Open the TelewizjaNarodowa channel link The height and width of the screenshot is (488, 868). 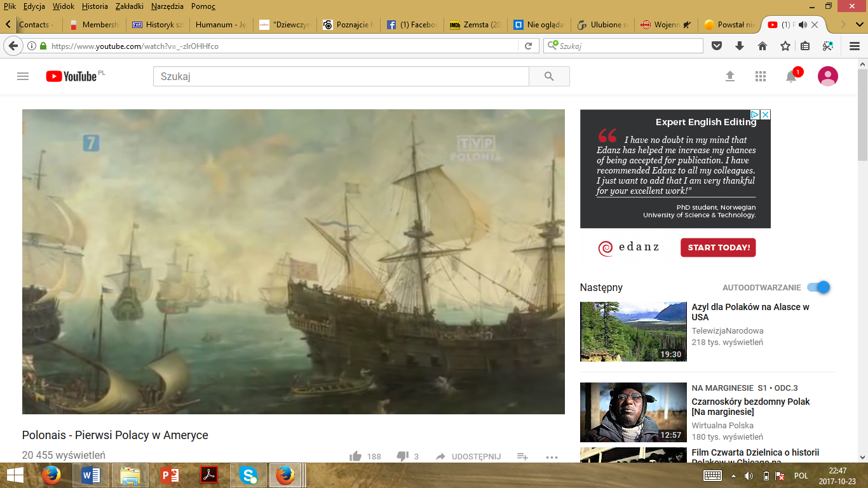coord(728,331)
